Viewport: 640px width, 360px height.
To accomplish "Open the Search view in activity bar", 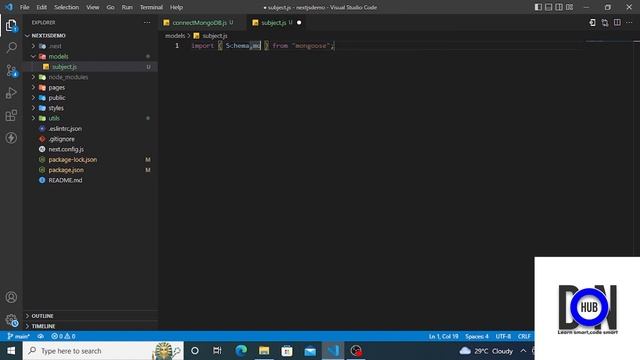I will (x=11, y=47).
